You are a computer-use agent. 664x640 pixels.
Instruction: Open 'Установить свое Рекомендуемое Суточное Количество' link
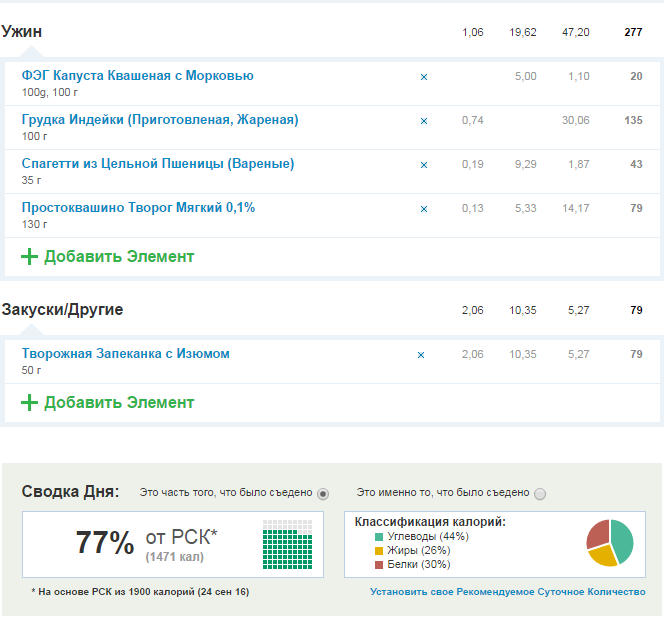pyautogui.click(x=507, y=592)
